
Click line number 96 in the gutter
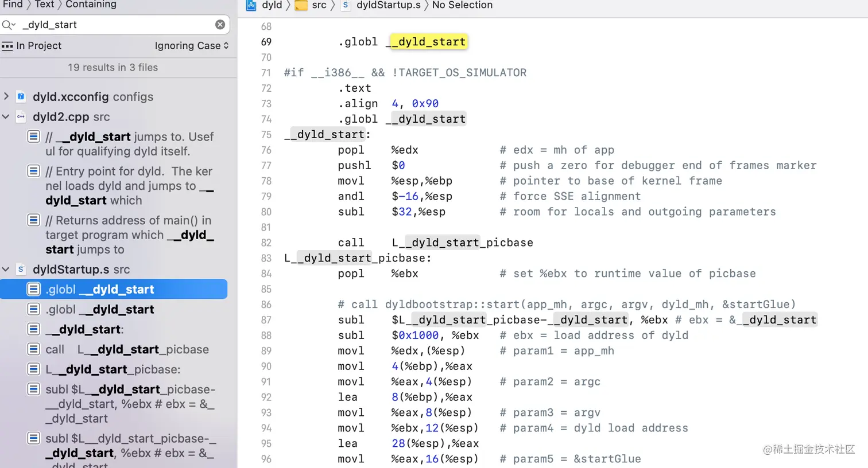266,459
